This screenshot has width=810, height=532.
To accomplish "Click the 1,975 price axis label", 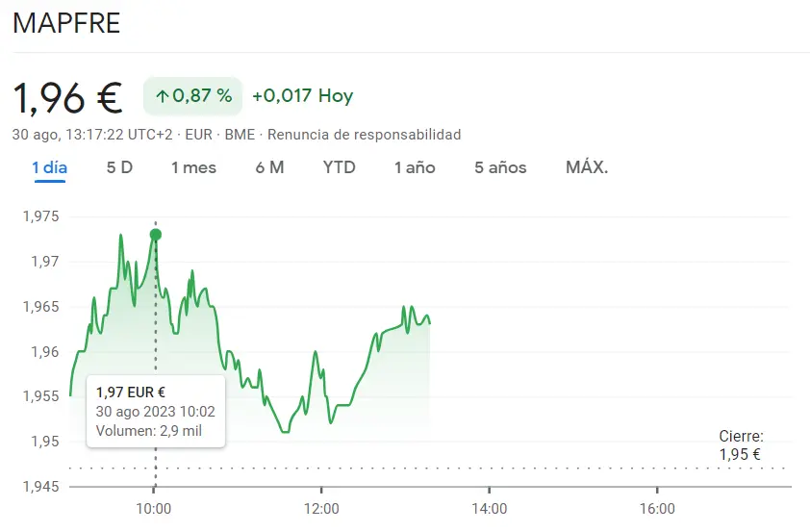I will 40,216.
